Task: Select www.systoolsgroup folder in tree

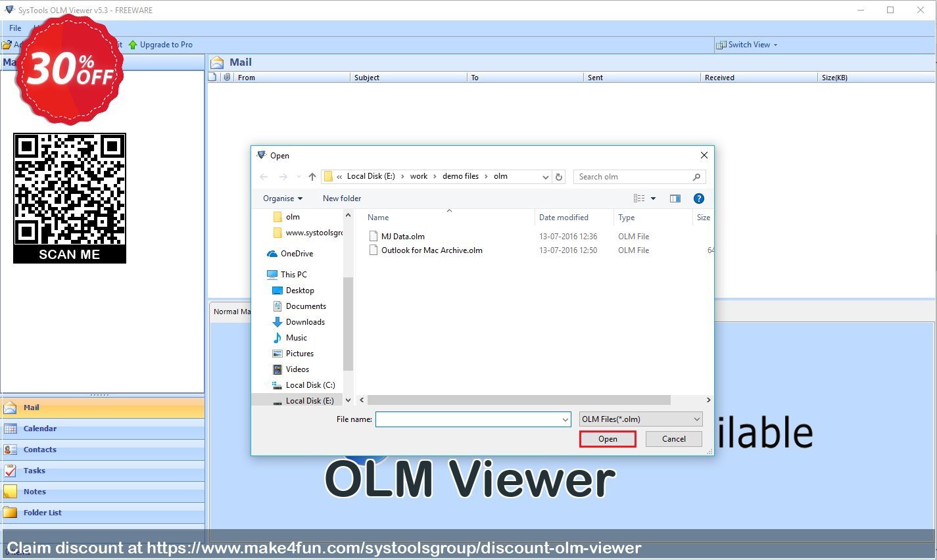Action: pyautogui.click(x=308, y=233)
